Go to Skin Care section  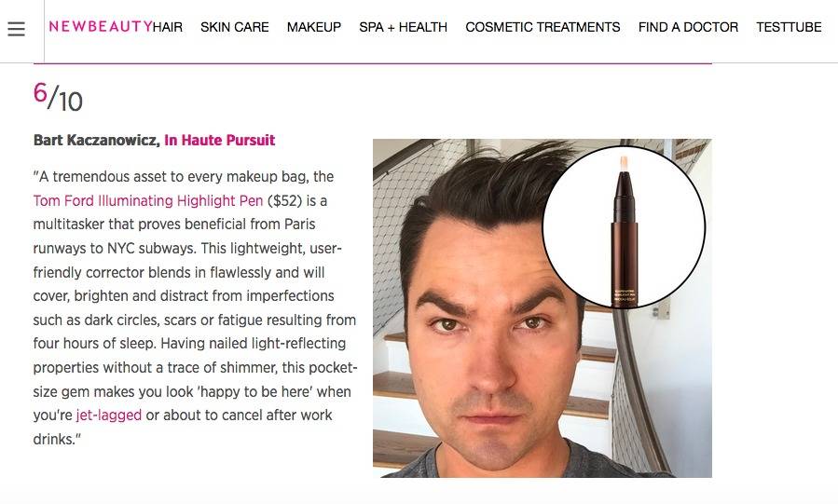[235, 27]
